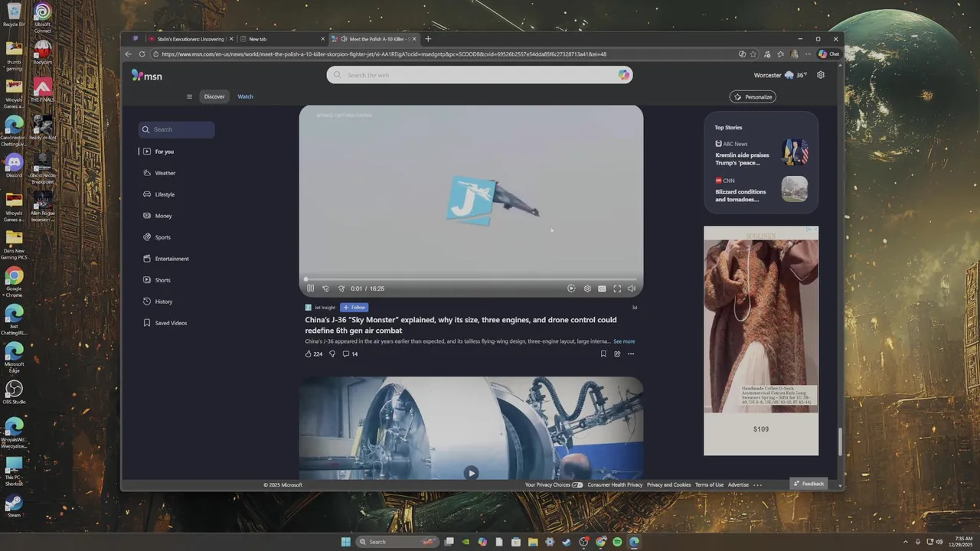Bookmark the J-36 video
This screenshot has height=551, width=980.
pyautogui.click(x=603, y=354)
